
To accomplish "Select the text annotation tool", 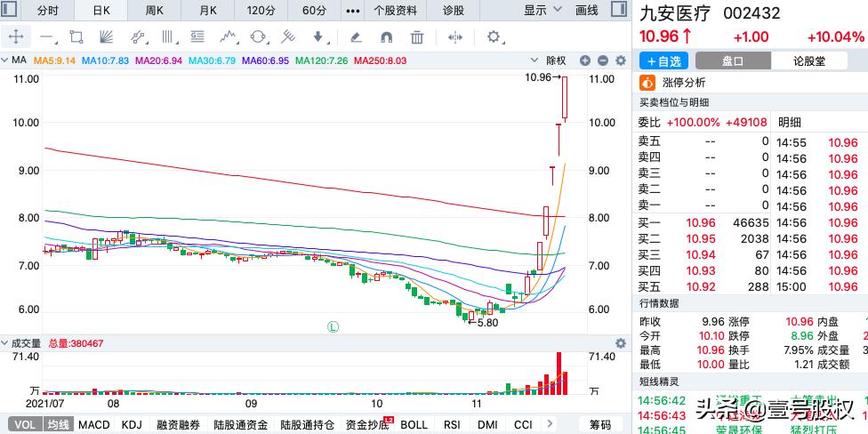I will tap(197, 37).
